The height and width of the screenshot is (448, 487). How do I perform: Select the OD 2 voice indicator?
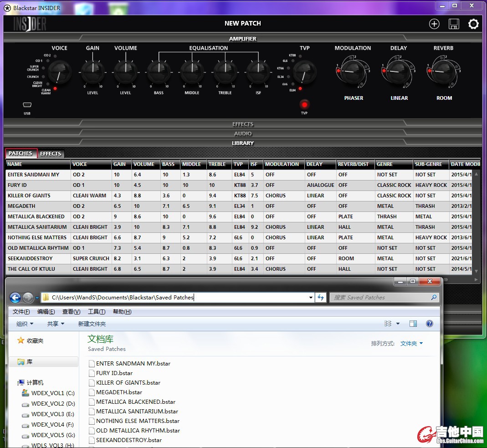[55, 56]
